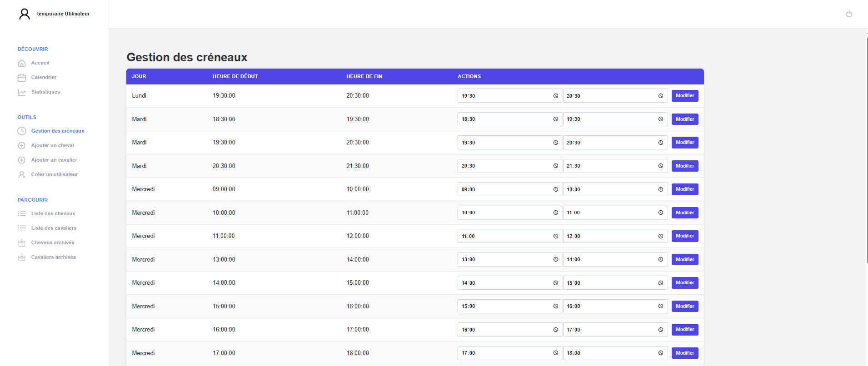Focus the 20:30 end input in Mardi 19:30 row

[615, 143]
